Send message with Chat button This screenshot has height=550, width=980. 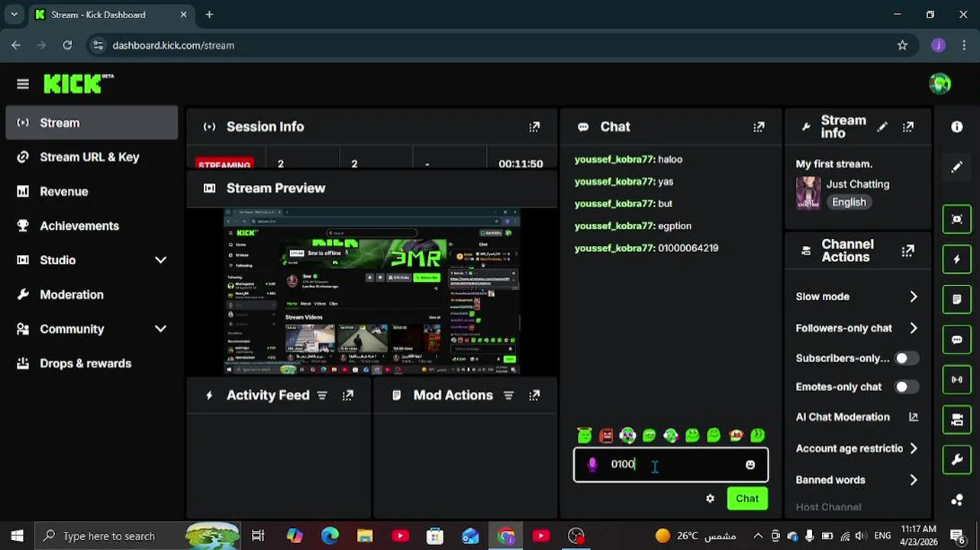pyautogui.click(x=747, y=499)
